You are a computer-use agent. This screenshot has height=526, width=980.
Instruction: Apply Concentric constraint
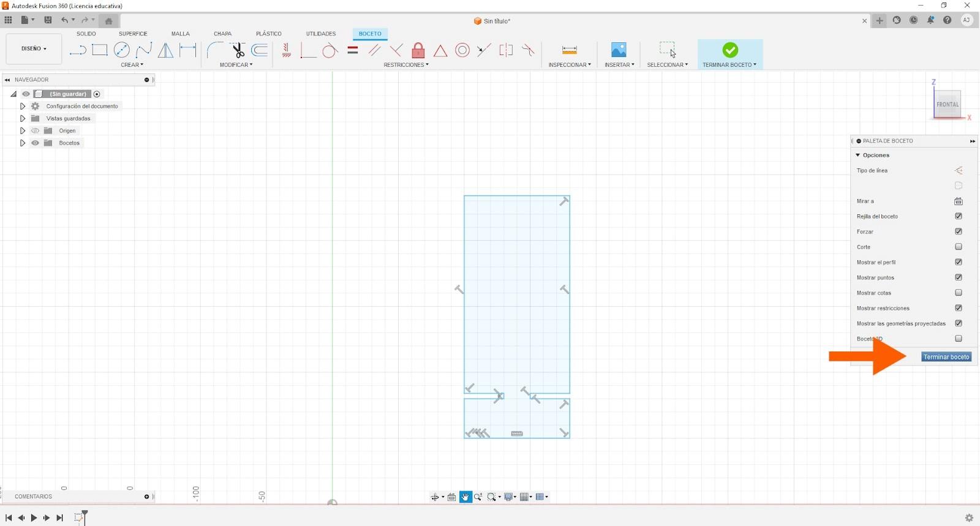click(462, 50)
